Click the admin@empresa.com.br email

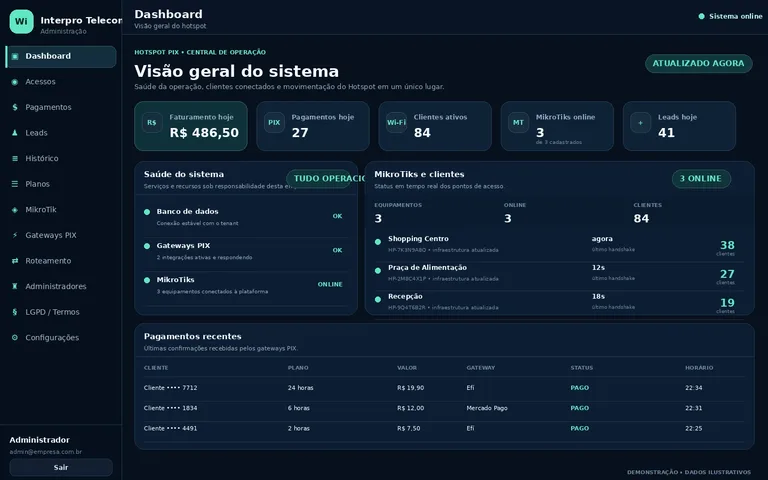46,452
